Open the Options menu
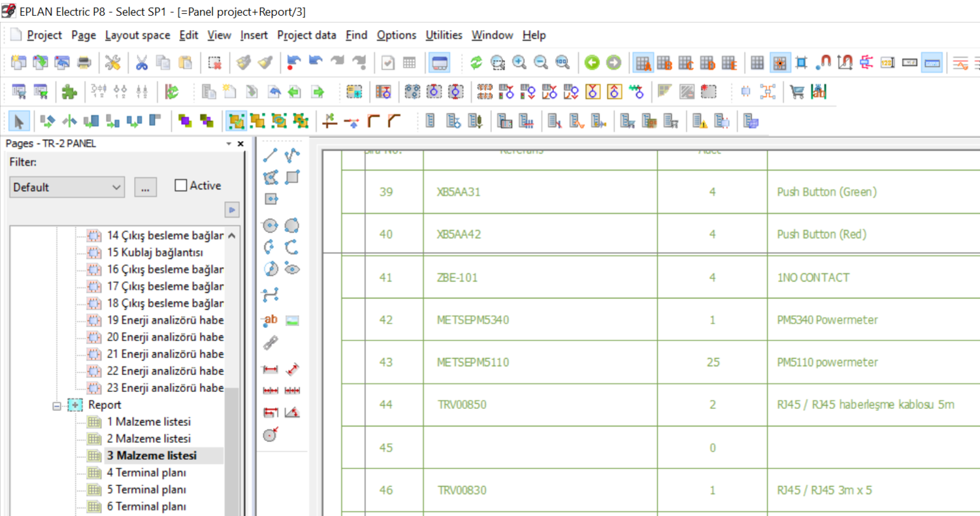 [397, 35]
